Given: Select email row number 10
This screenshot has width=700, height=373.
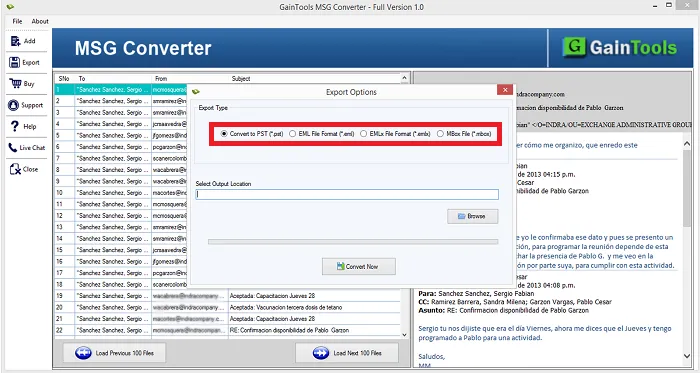Looking at the screenshot, I should coord(121,193).
